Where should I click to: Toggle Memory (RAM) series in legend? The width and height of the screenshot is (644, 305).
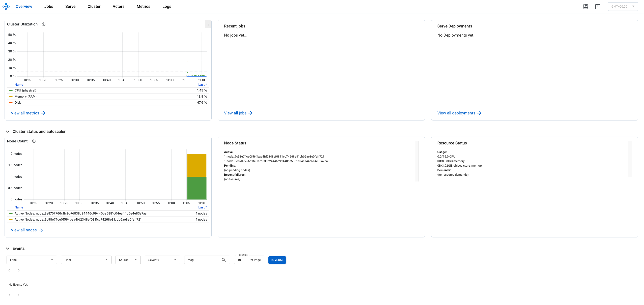coord(25,97)
